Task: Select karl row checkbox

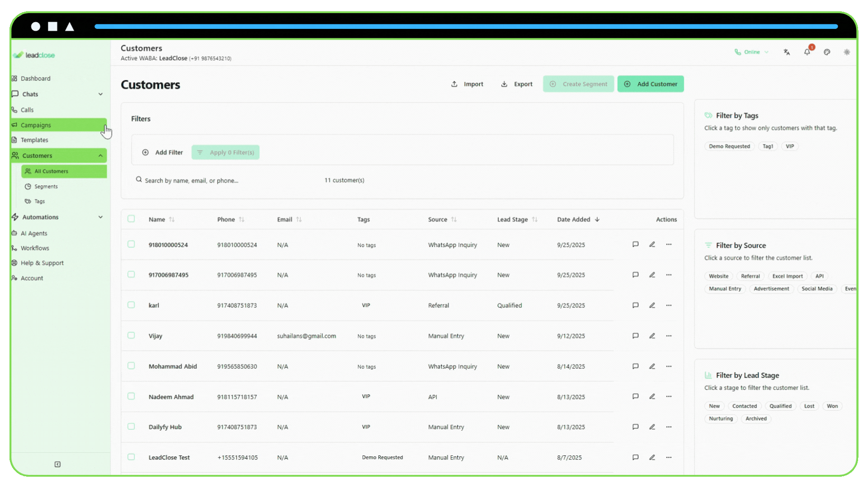Action: click(131, 305)
